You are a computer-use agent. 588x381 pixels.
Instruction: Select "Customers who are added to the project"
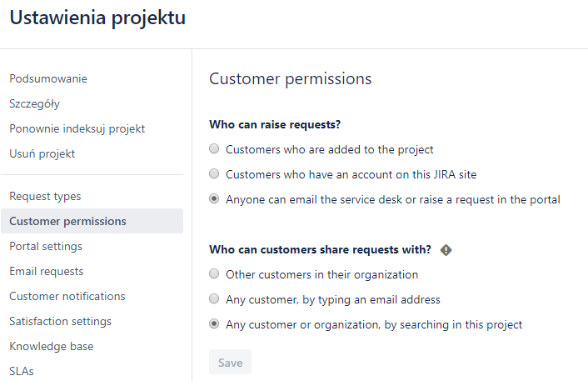click(215, 149)
